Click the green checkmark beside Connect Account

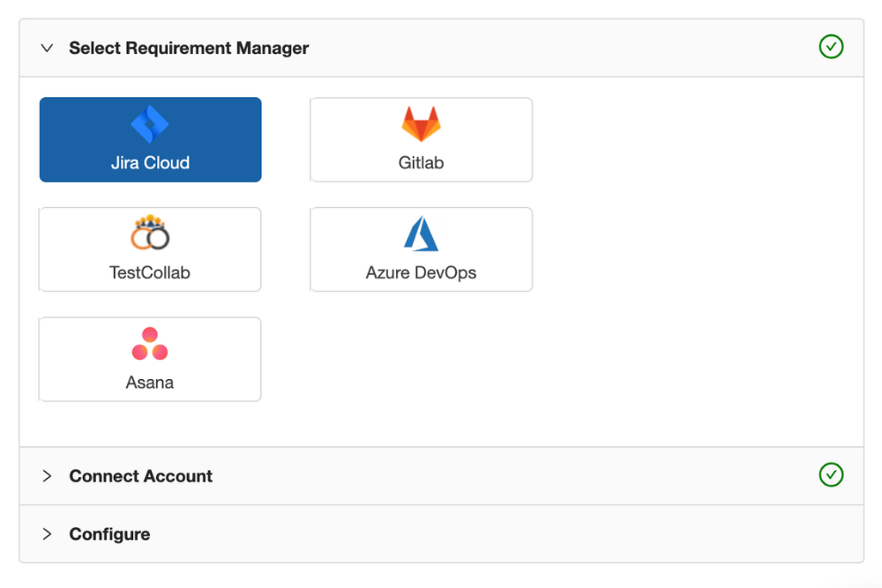(831, 475)
